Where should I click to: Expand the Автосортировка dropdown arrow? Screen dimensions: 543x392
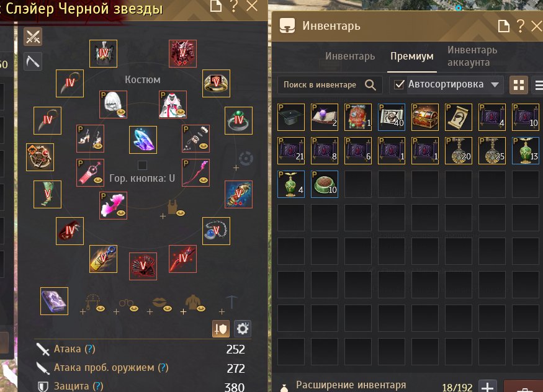(x=495, y=85)
